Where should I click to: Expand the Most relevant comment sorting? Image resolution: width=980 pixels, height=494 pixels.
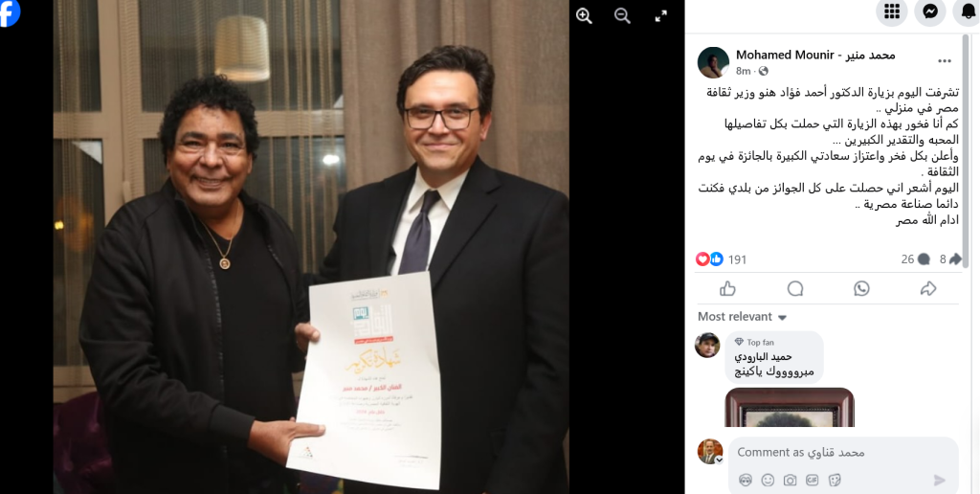pyautogui.click(x=742, y=317)
